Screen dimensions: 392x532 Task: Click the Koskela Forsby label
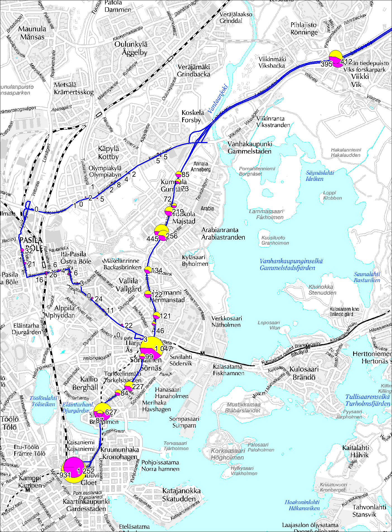pos(193,116)
